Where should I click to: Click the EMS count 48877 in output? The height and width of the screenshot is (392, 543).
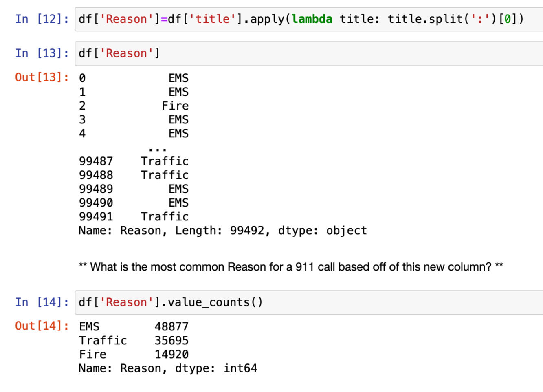[x=171, y=327]
